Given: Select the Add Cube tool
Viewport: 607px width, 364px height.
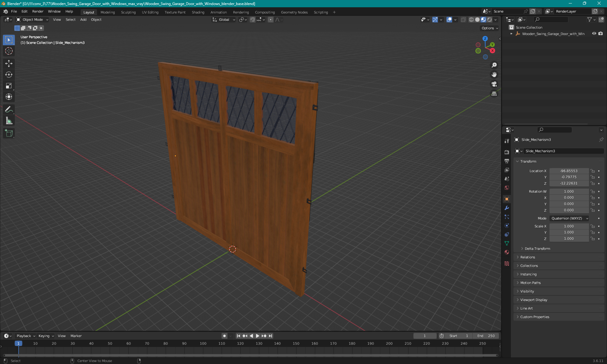Looking at the screenshot, I should coord(9,133).
